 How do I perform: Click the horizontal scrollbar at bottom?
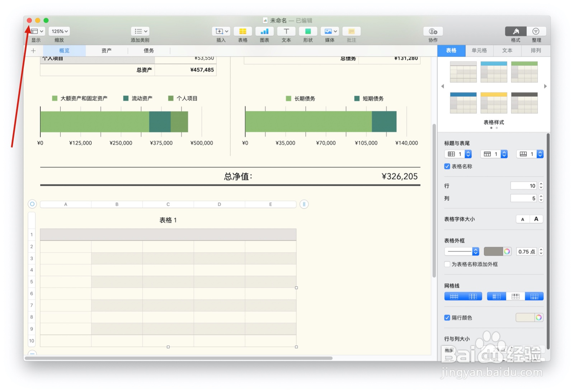[178, 358]
